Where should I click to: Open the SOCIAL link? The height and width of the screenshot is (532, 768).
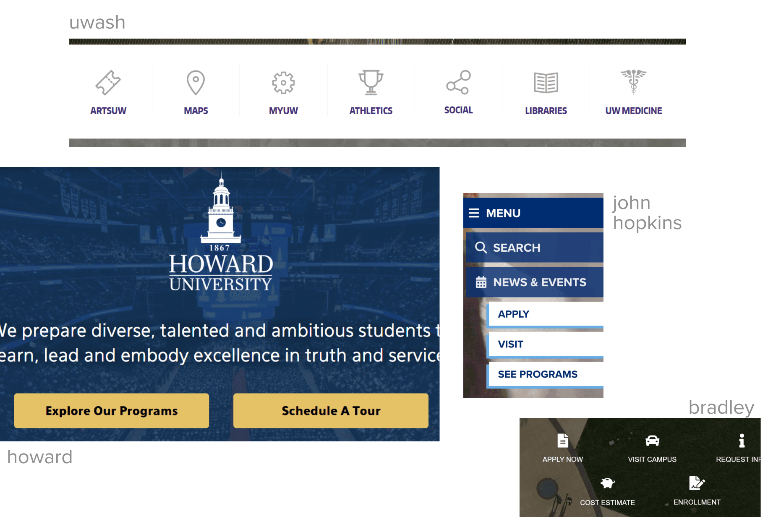click(458, 110)
